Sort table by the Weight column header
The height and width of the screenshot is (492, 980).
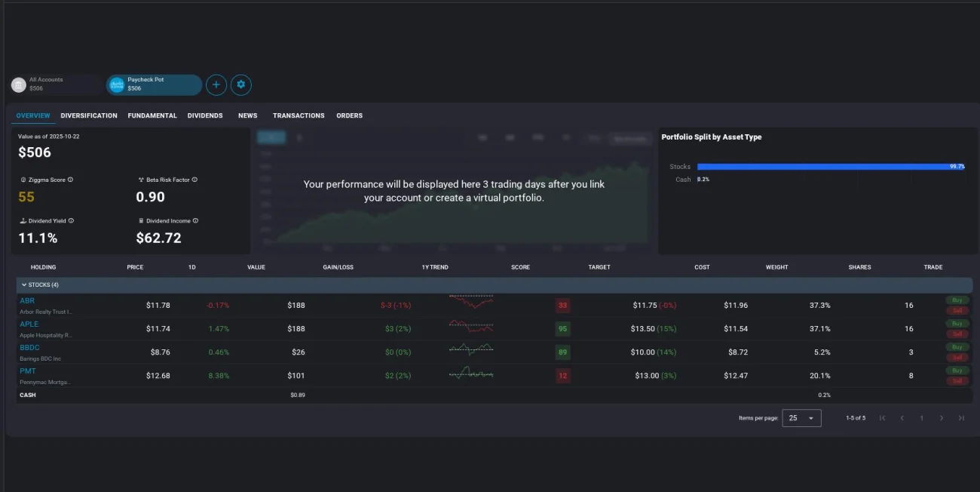point(776,267)
